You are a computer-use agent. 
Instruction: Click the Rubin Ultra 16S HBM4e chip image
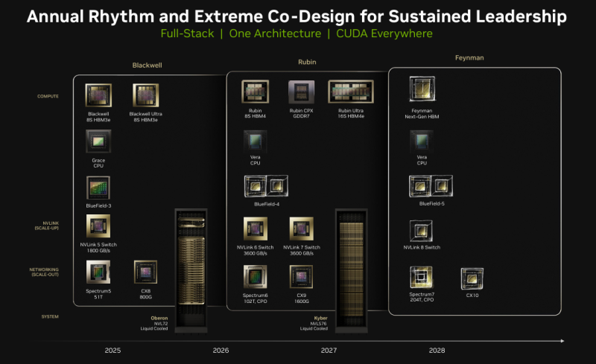pos(351,92)
